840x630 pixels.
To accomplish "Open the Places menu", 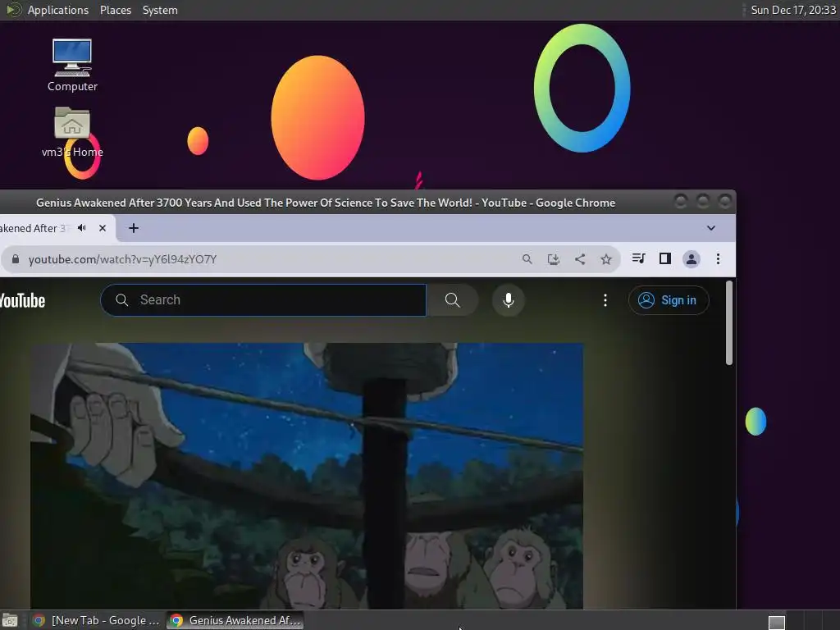I will 115,10.
